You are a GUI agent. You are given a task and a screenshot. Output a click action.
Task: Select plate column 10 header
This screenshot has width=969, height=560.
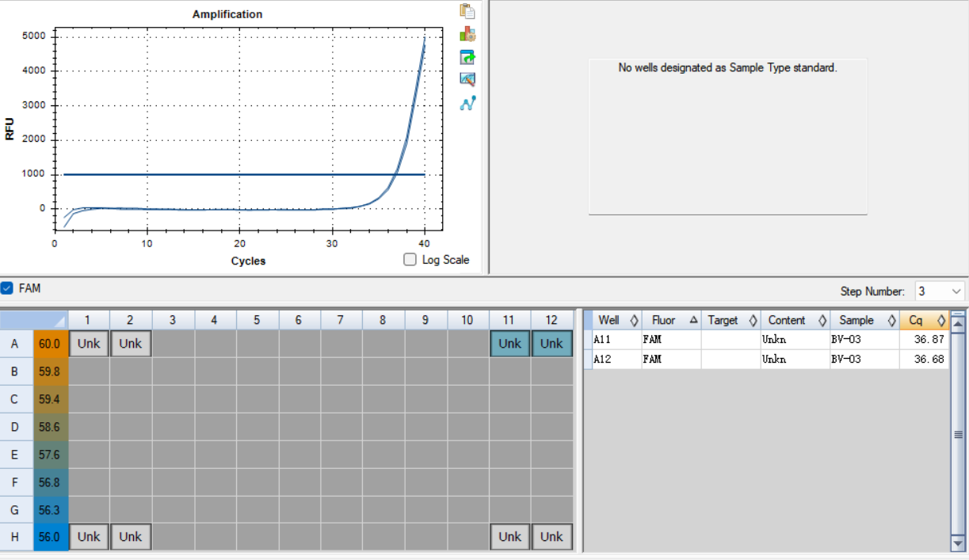pos(467,320)
